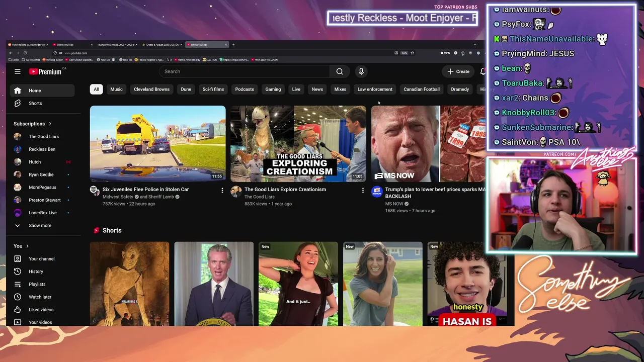The image size is (644, 362).
Task: Open the Short with man at podium
Action: pyautogui.click(x=214, y=284)
